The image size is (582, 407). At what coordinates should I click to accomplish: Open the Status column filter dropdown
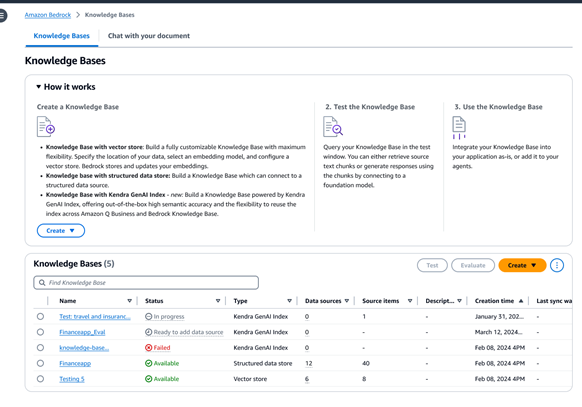coord(218,301)
